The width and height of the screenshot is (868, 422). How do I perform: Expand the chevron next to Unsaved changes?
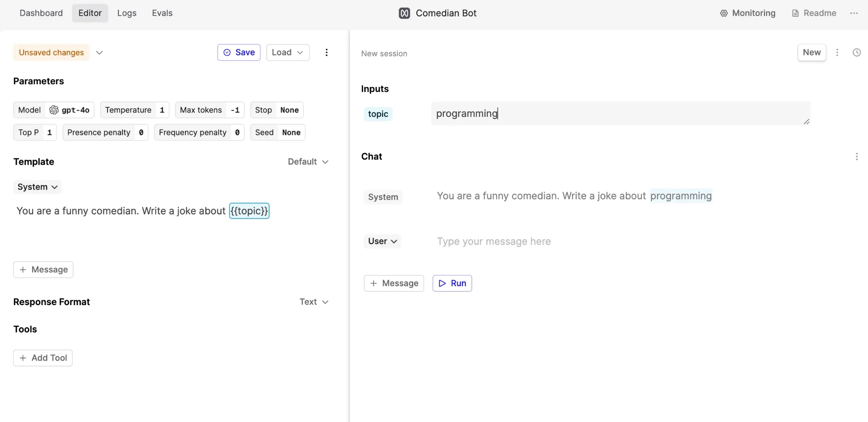[99, 52]
